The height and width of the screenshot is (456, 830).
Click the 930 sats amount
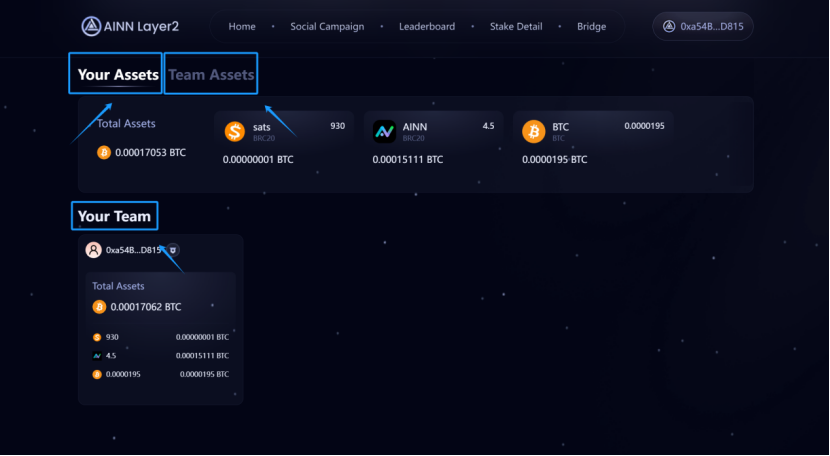pos(337,126)
